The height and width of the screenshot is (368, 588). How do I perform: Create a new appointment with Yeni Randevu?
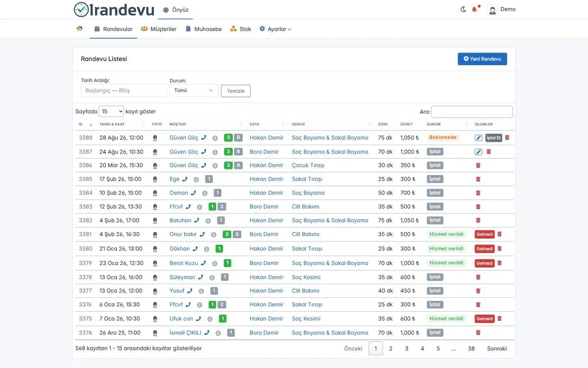482,59
